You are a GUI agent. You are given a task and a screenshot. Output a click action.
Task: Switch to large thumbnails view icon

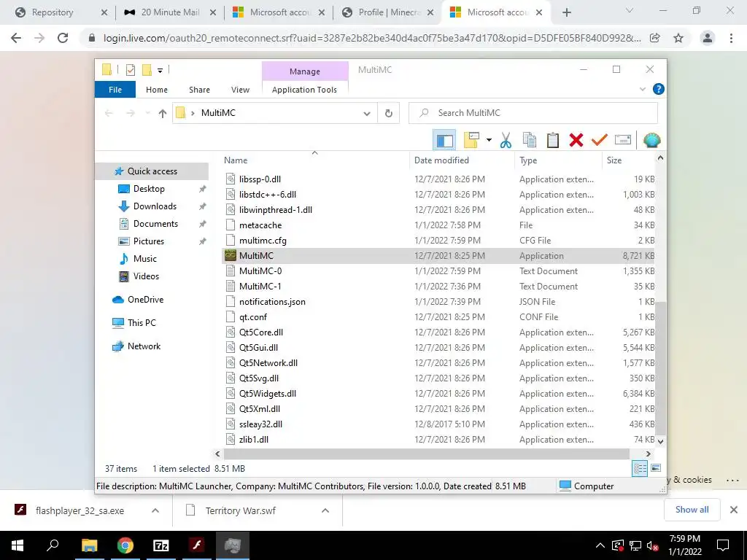click(x=656, y=469)
